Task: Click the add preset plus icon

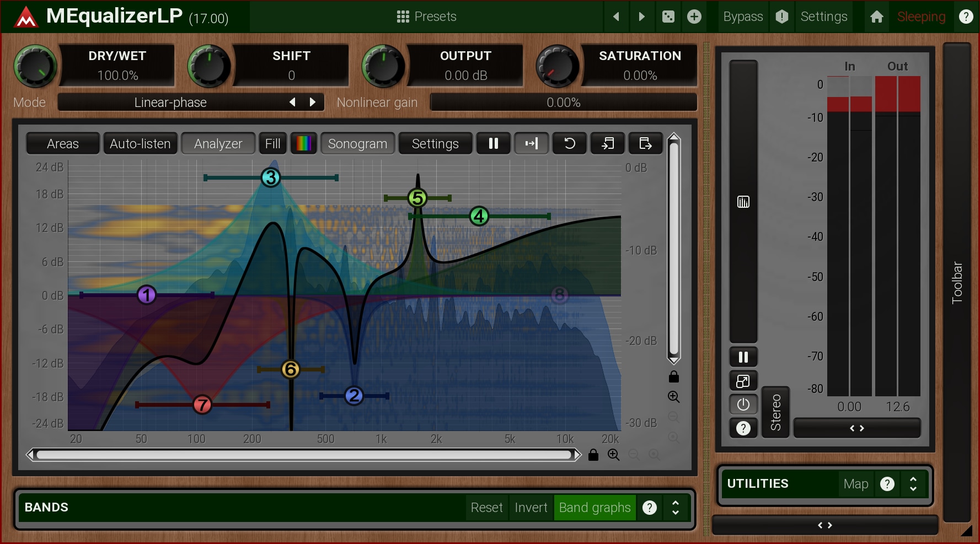Action: click(x=694, y=17)
